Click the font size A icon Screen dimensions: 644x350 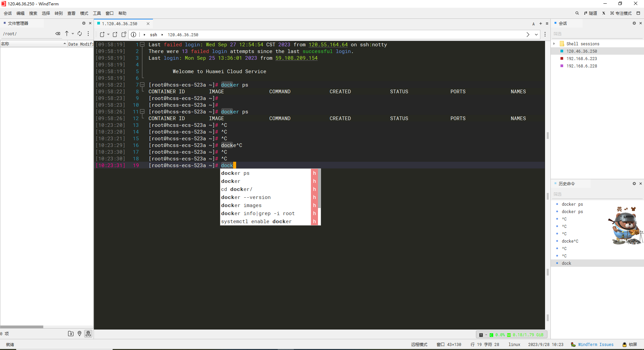[x=533, y=24]
